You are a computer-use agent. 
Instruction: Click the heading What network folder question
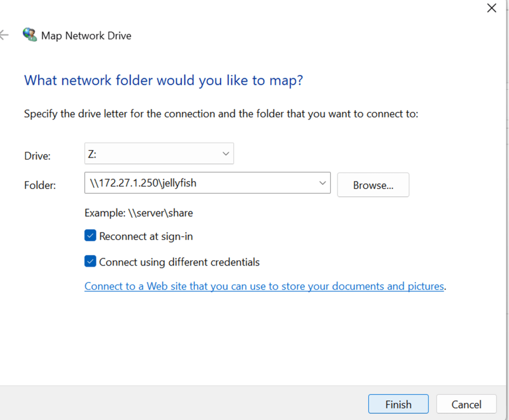pyautogui.click(x=164, y=81)
